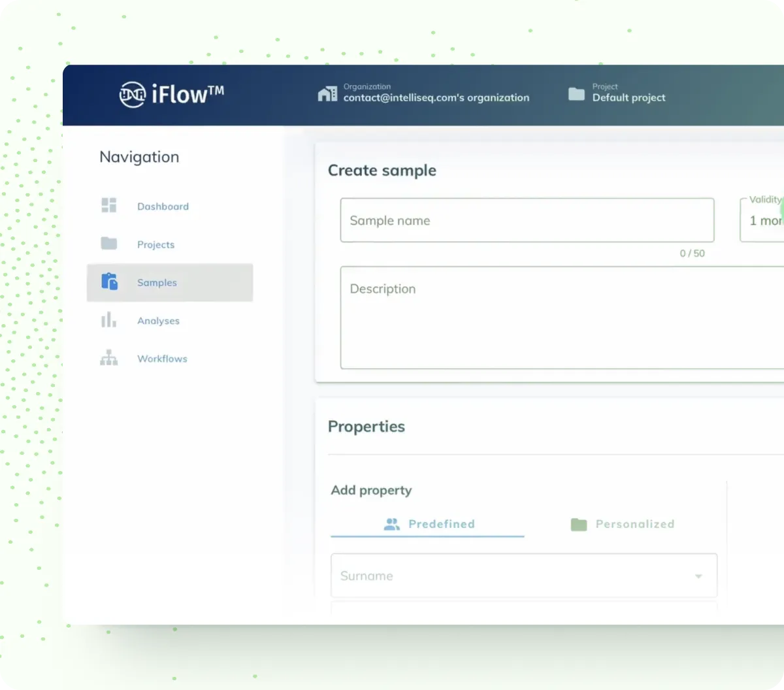Click the organization building icon
The image size is (784, 690).
[327, 94]
